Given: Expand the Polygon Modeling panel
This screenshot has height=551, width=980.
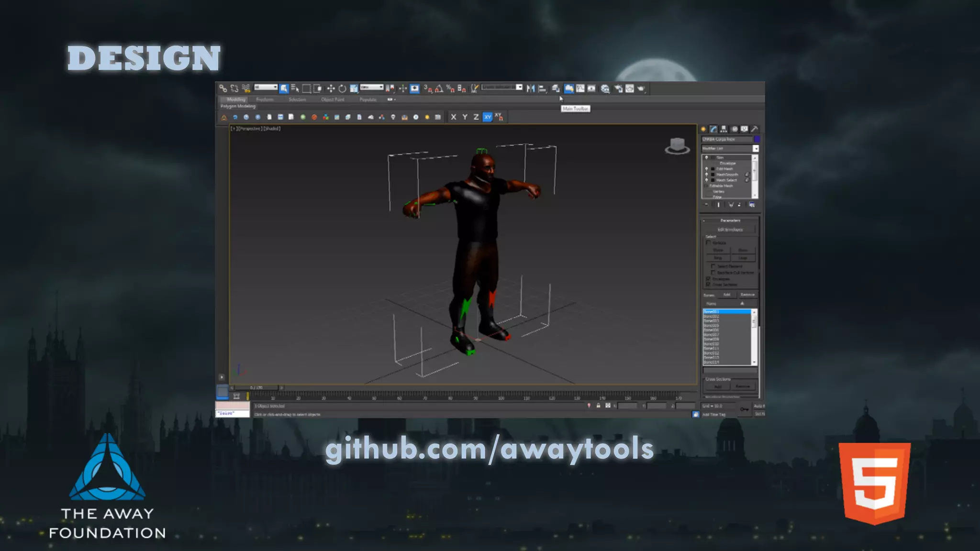Looking at the screenshot, I should [x=238, y=106].
